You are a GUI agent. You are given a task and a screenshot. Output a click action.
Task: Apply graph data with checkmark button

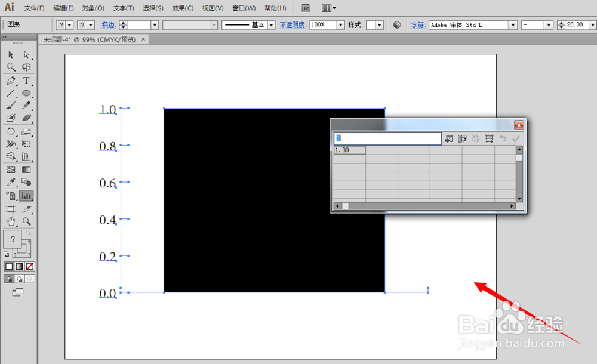tap(516, 139)
